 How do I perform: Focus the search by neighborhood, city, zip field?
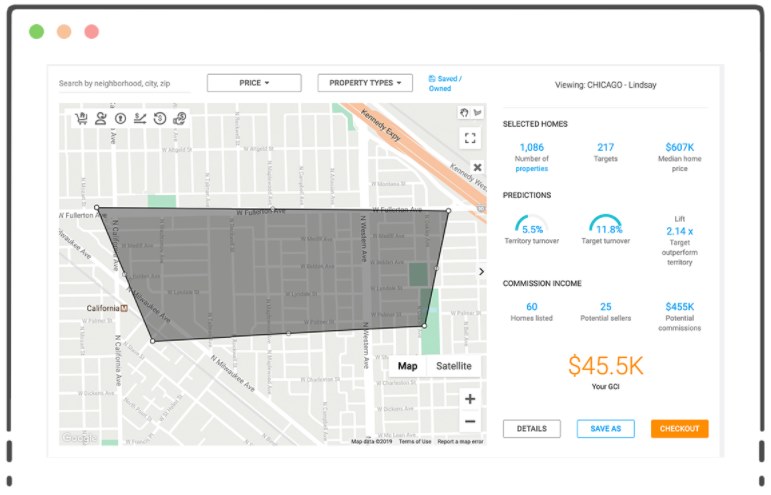point(124,84)
